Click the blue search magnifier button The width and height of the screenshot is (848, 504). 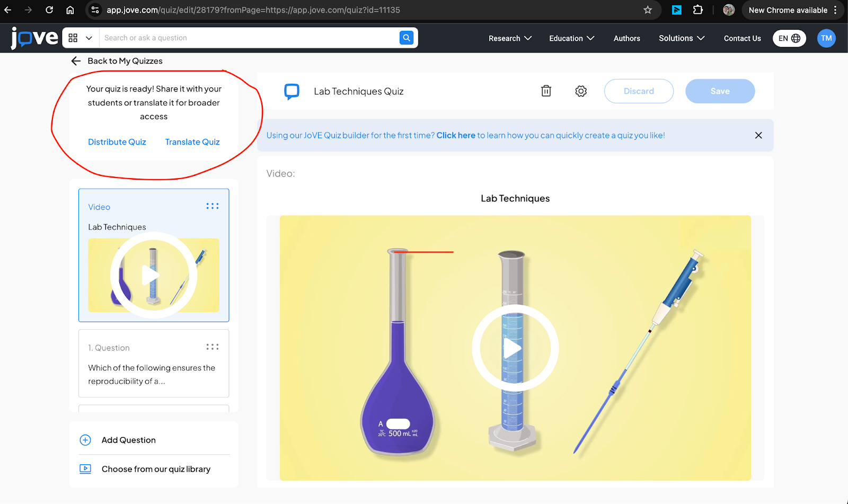coord(406,38)
